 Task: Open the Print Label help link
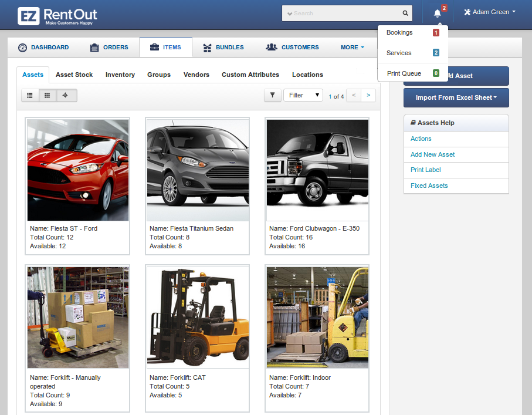(425, 170)
